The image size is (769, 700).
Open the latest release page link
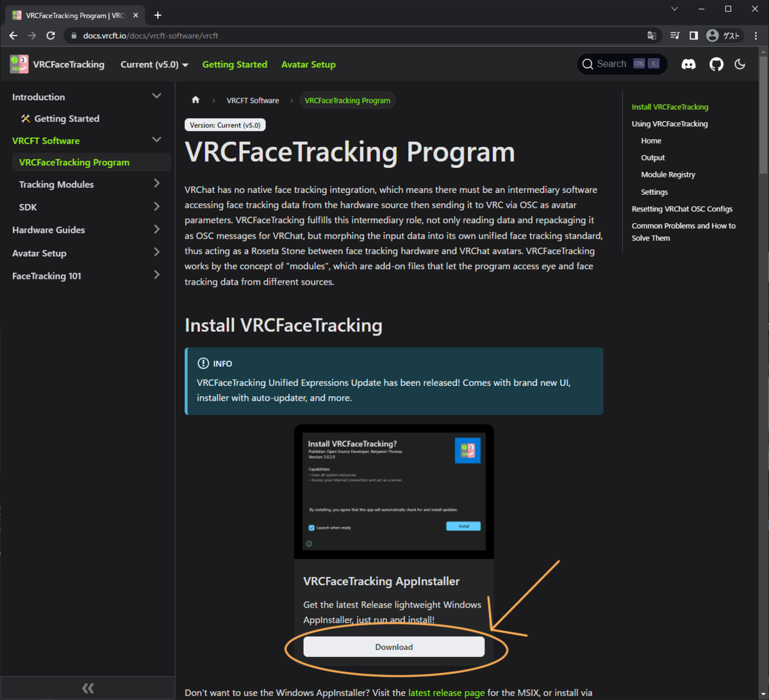(447, 692)
